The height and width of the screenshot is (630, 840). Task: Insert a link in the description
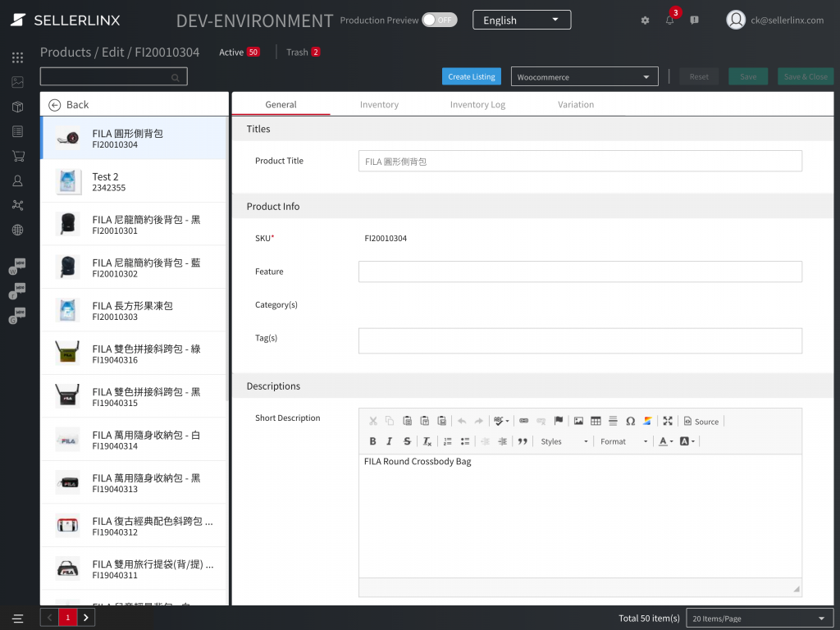[524, 421]
